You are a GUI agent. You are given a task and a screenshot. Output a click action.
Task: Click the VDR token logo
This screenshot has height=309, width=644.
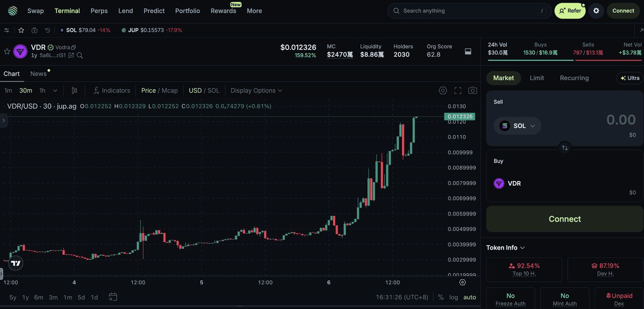click(x=21, y=51)
